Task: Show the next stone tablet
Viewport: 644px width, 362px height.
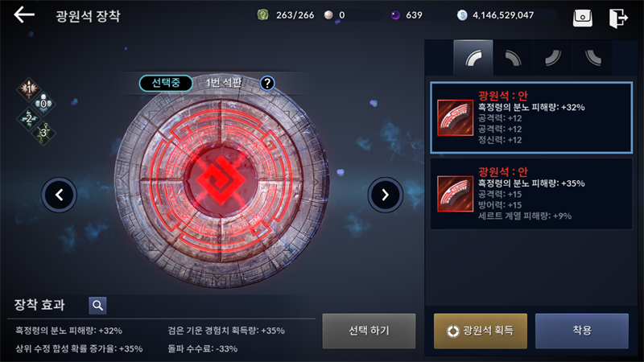Action: tap(385, 195)
